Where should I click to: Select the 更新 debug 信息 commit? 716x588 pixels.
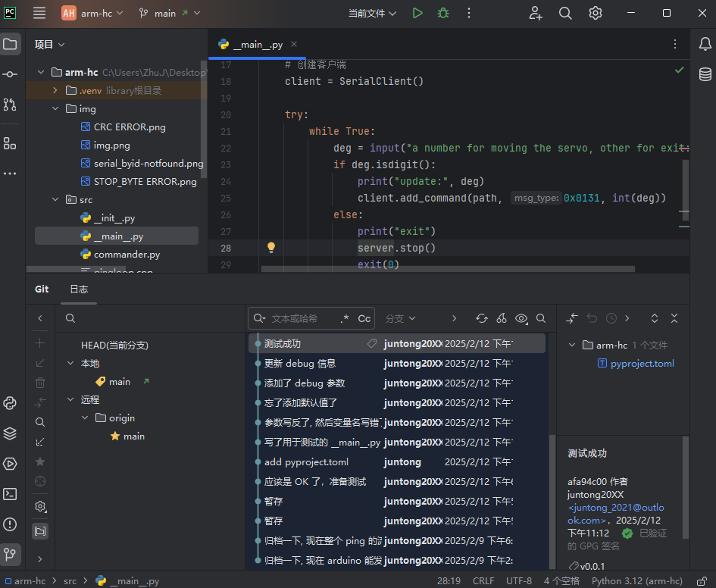coord(397,364)
